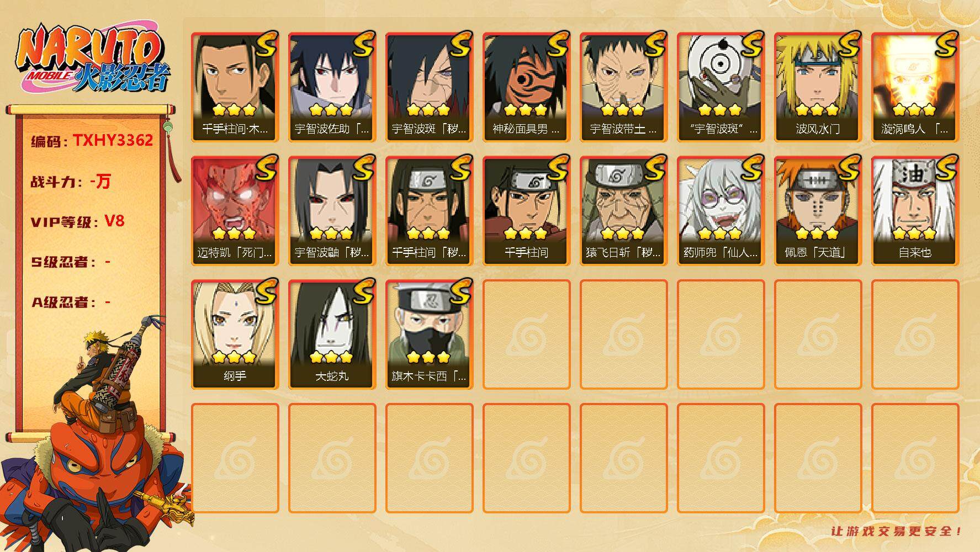This screenshot has height=552, width=980.
Task: Select the 漩涡鸣人 glowing card
Action: click(x=915, y=87)
